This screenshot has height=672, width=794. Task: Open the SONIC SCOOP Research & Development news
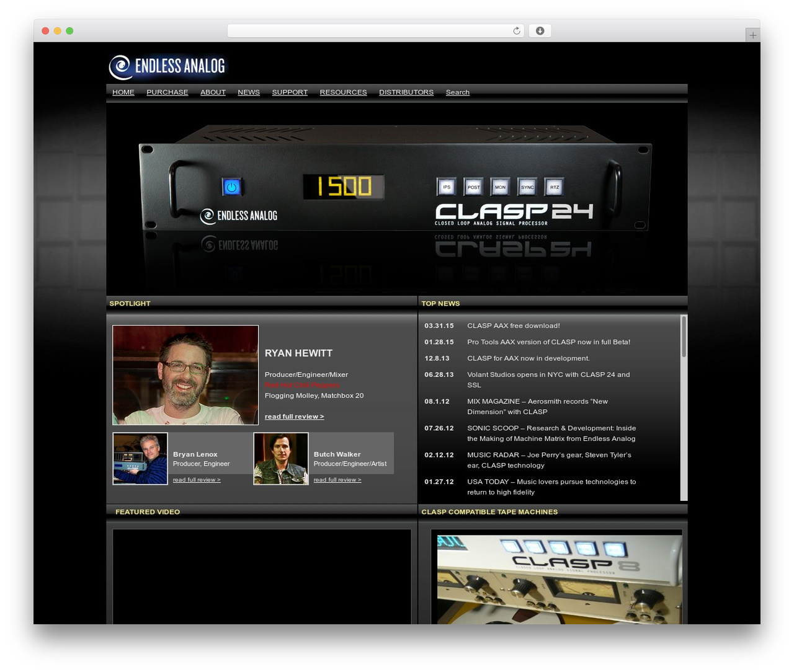click(551, 433)
